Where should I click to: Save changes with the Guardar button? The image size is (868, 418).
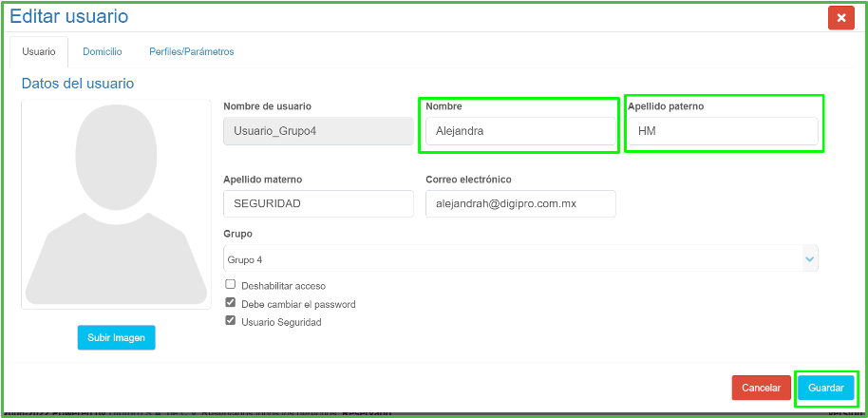(825, 388)
